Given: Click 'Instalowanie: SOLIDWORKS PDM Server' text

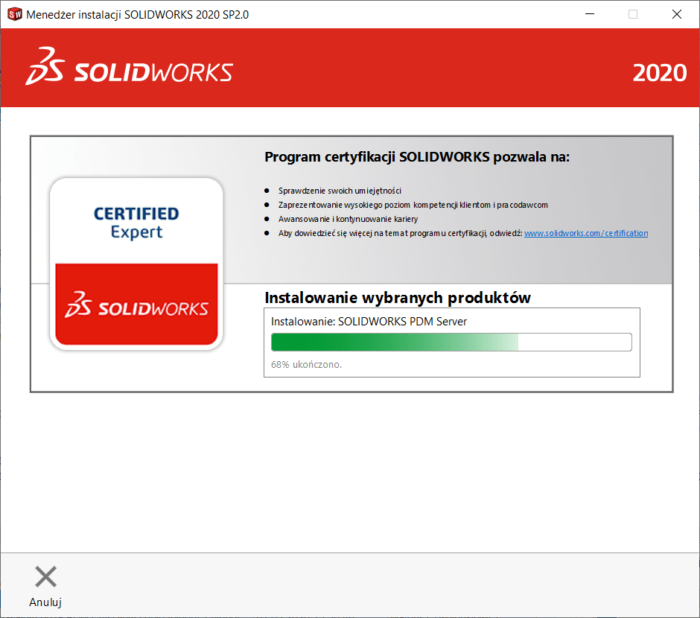Looking at the screenshot, I should (369, 322).
